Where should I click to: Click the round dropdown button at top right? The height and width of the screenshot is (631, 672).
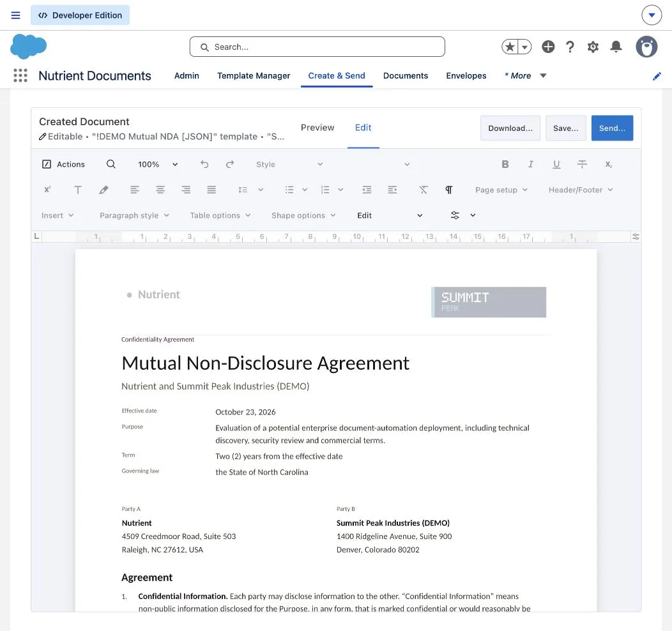(x=652, y=15)
